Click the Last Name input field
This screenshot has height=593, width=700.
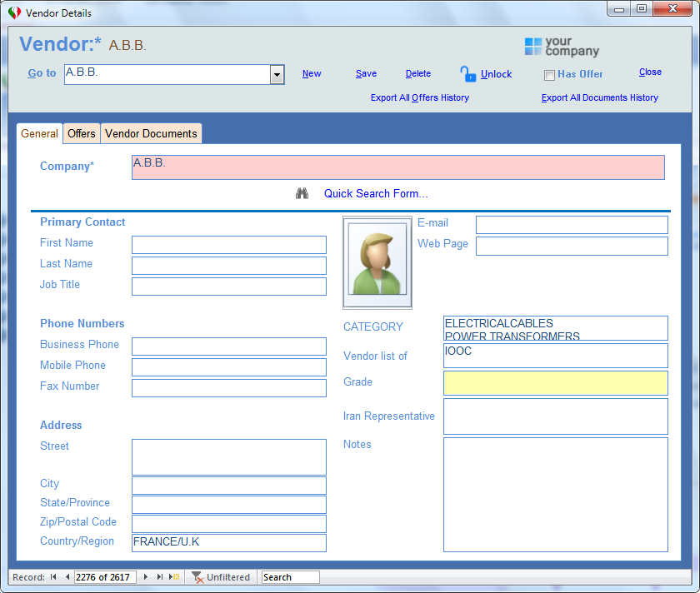(x=229, y=266)
